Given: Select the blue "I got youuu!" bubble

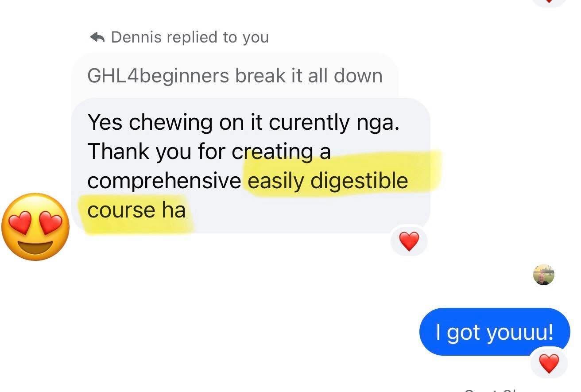Looking at the screenshot, I should pos(495,331).
